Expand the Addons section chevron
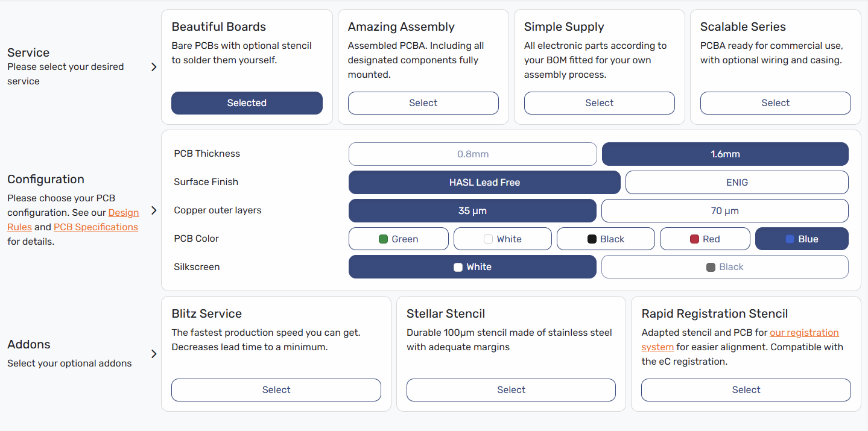Screen dimensions: 868x431 coord(154,354)
